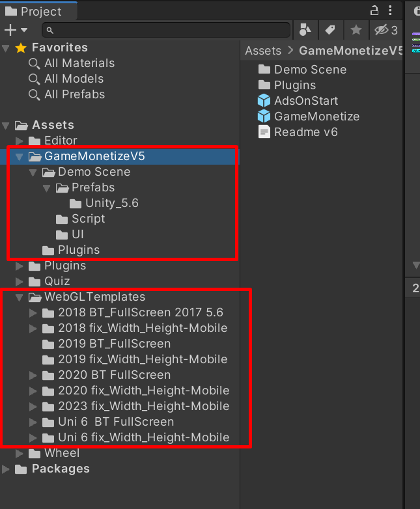Select Demo Scene folder in tree
Viewport: 420px width, 509px height.
pyautogui.click(x=87, y=172)
